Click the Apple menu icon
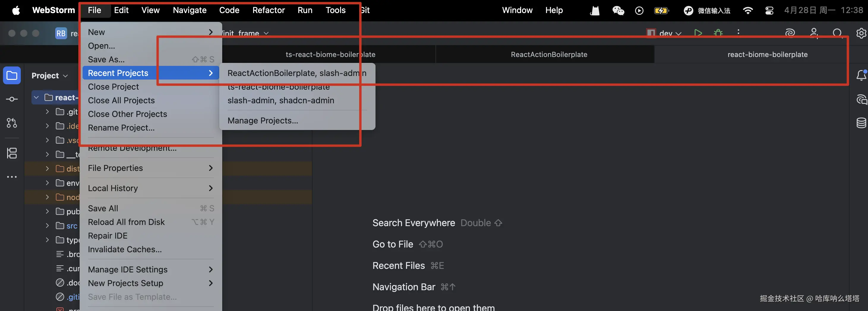The width and height of the screenshot is (868, 311). 16,10
